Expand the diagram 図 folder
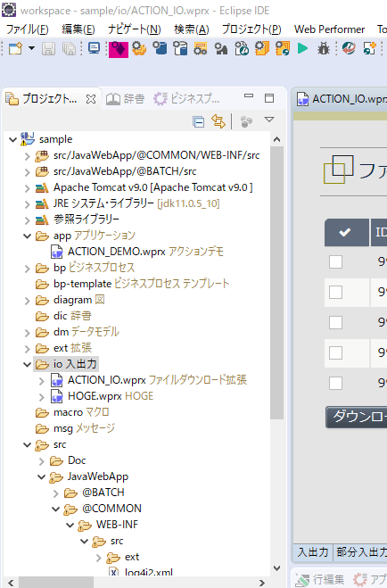Image resolution: width=387 pixels, height=588 pixels. click(x=28, y=301)
